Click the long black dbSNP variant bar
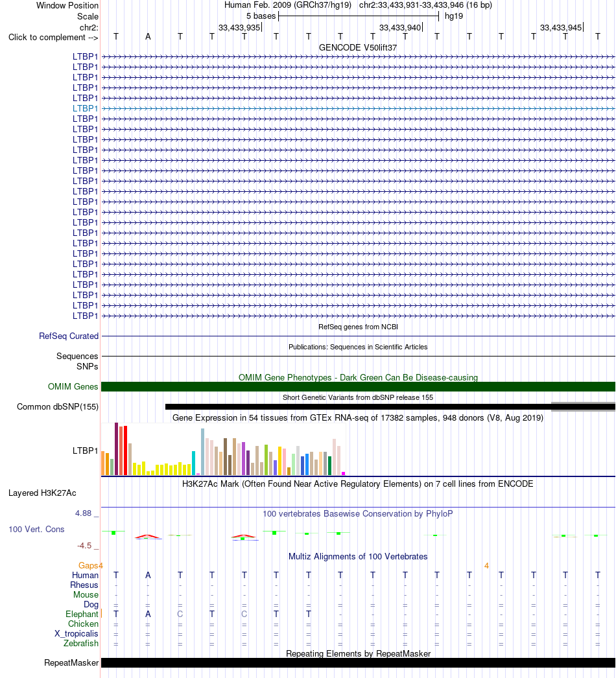The height and width of the screenshot is (678, 616). click(x=358, y=407)
